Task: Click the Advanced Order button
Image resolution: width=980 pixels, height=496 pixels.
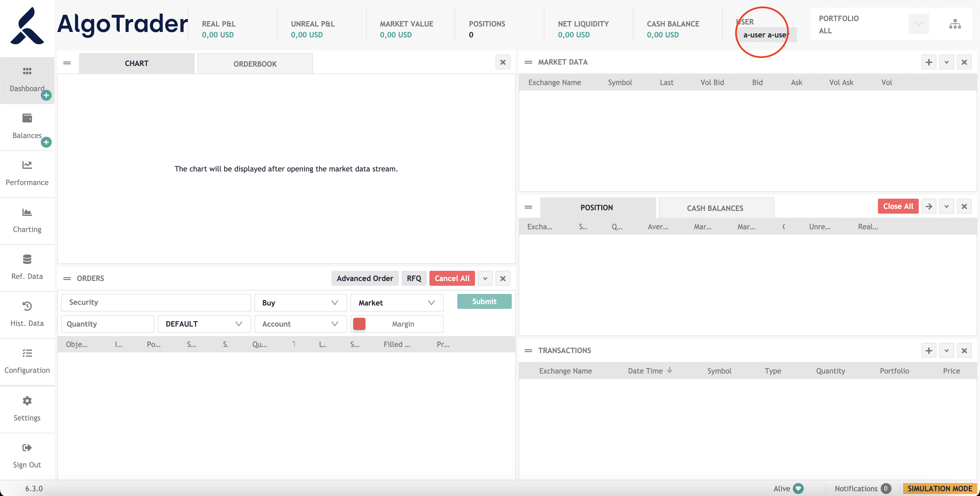Action: click(365, 278)
